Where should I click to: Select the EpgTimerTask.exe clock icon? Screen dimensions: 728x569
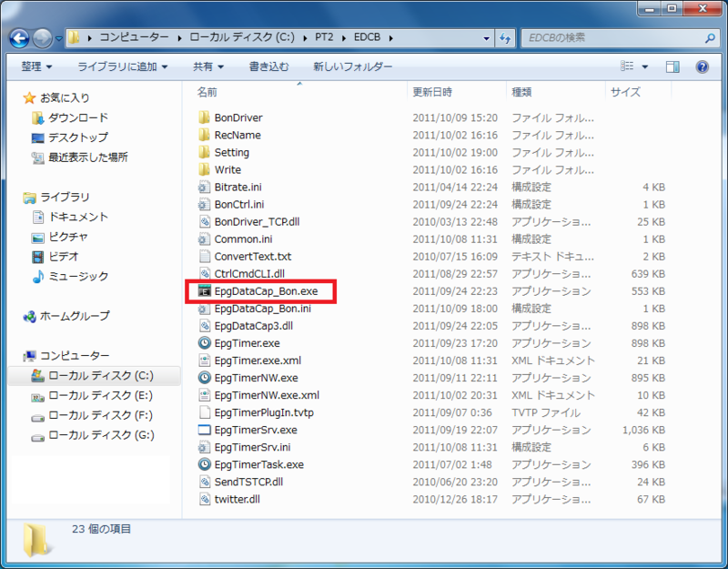[205, 464]
